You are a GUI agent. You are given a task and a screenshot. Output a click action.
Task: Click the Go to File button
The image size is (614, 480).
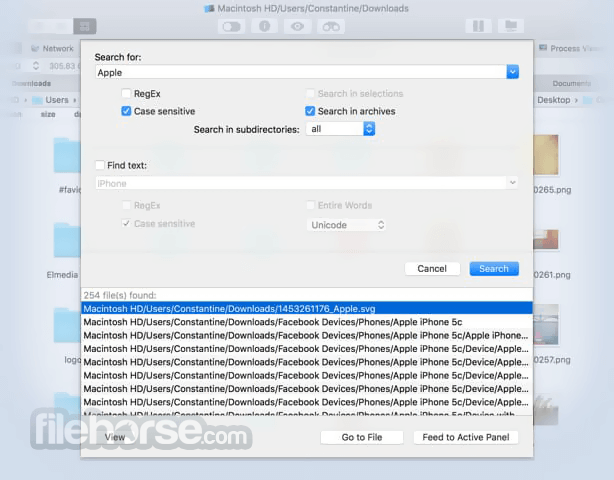click(x=361, y=437)
